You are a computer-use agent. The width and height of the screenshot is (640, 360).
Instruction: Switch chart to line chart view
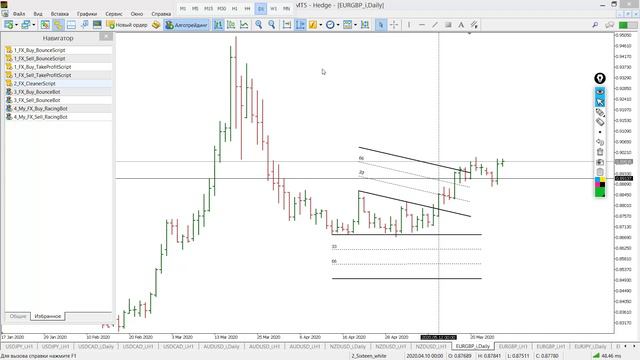pos(244,25)
